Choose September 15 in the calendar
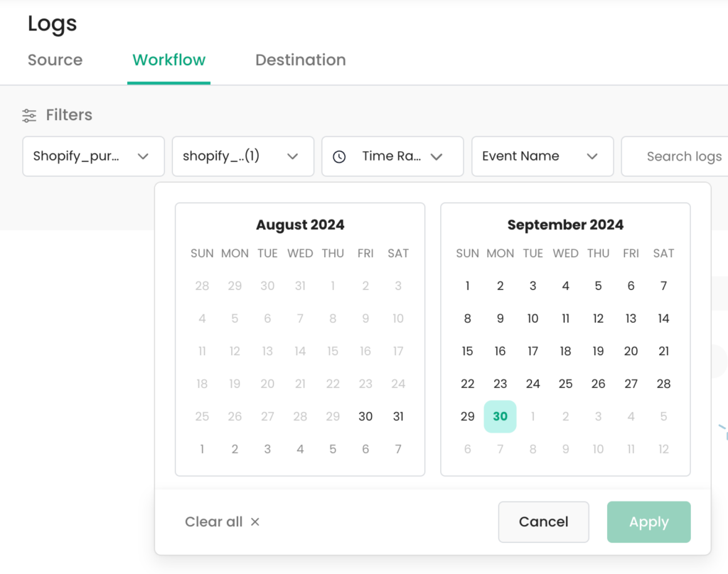This screenshot has width=728, height=574. click(x=468, y=351)
